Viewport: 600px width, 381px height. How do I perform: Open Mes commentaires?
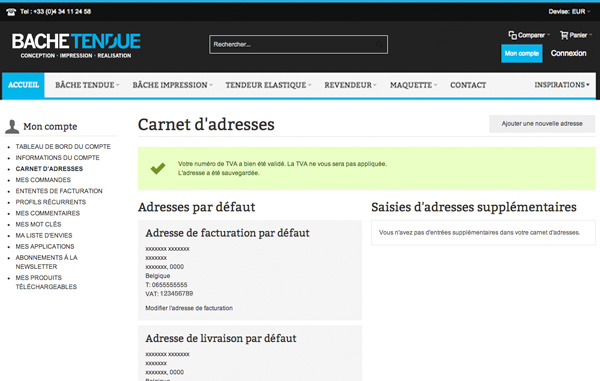[47, 213]
